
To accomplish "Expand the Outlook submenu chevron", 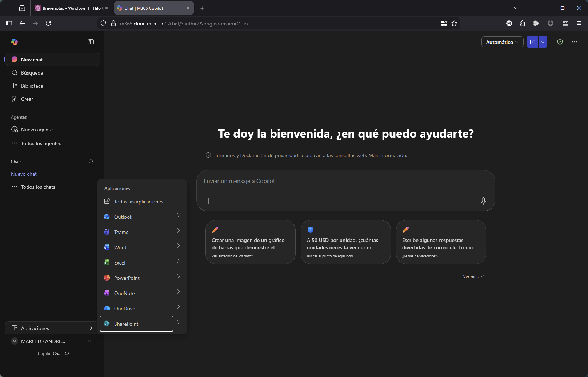I will [x=179, y=215].
